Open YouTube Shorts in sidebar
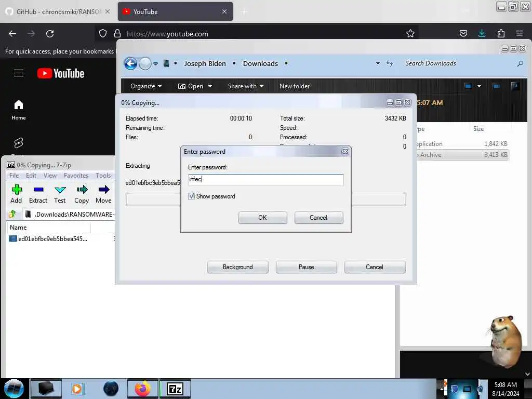532x399 pixels. [19, 143]
